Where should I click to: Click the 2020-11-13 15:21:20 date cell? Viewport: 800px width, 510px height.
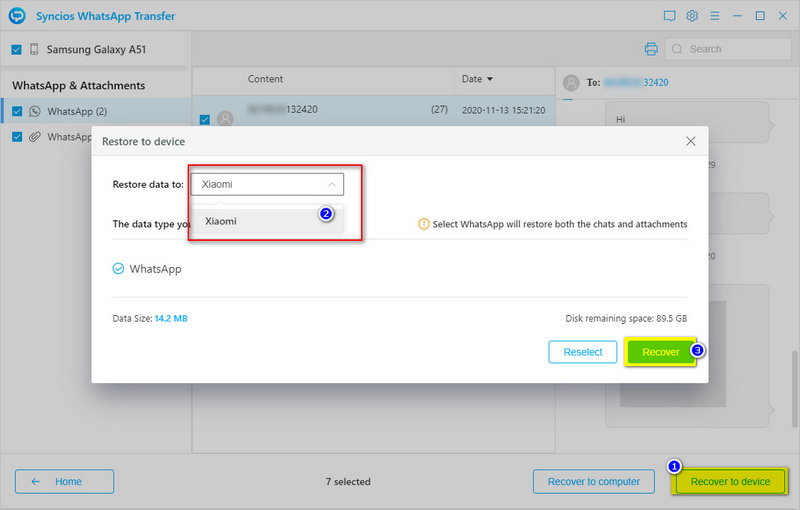click(504, 110)
